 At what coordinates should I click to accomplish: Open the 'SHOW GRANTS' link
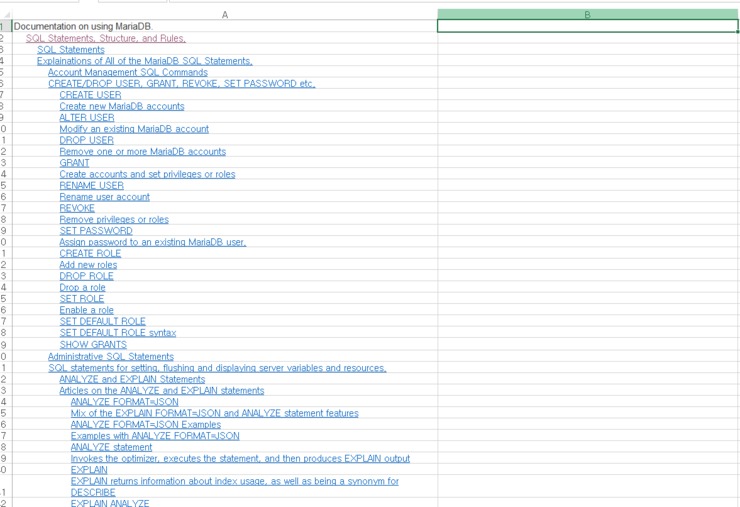click(x=93, y=345)
